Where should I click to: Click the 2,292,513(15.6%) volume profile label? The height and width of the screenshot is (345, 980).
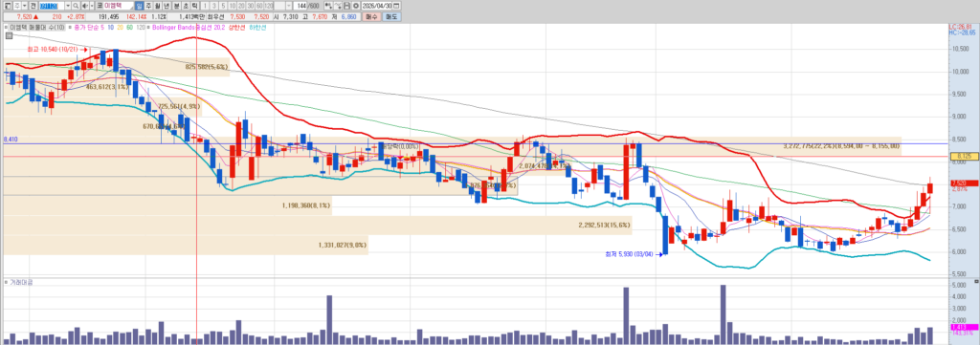[x=604, y=226]
